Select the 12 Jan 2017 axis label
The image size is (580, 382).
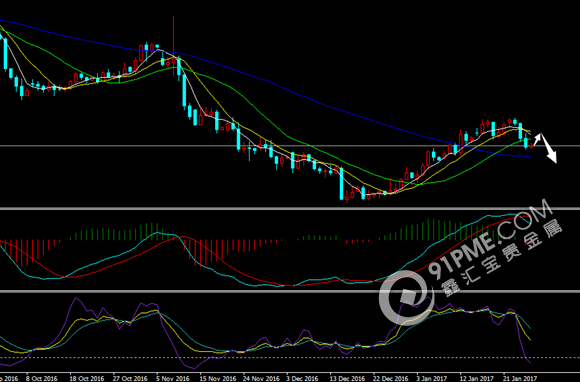[477, 378]
